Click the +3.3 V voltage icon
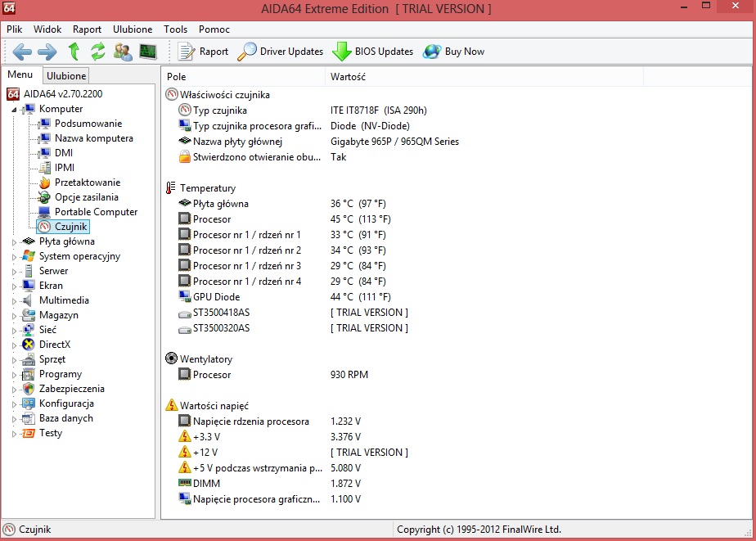This screenshot has width=756, height=541. pos(185,436)
